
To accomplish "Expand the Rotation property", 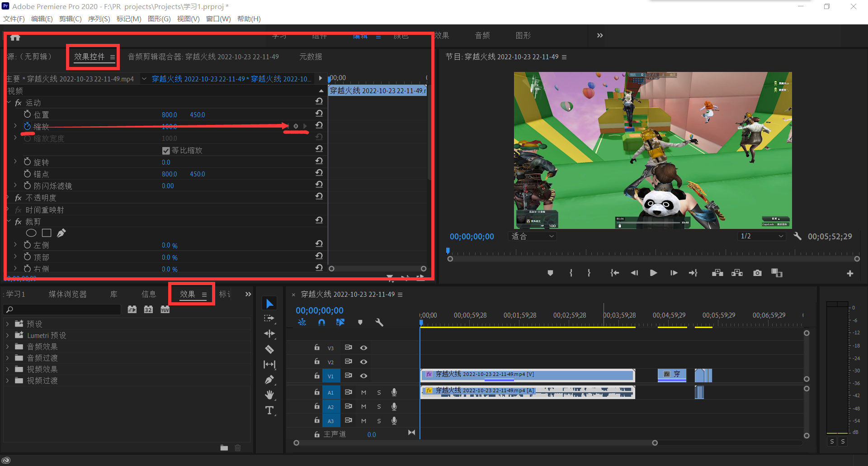I will pyautogui.click(x=15, y=162).
